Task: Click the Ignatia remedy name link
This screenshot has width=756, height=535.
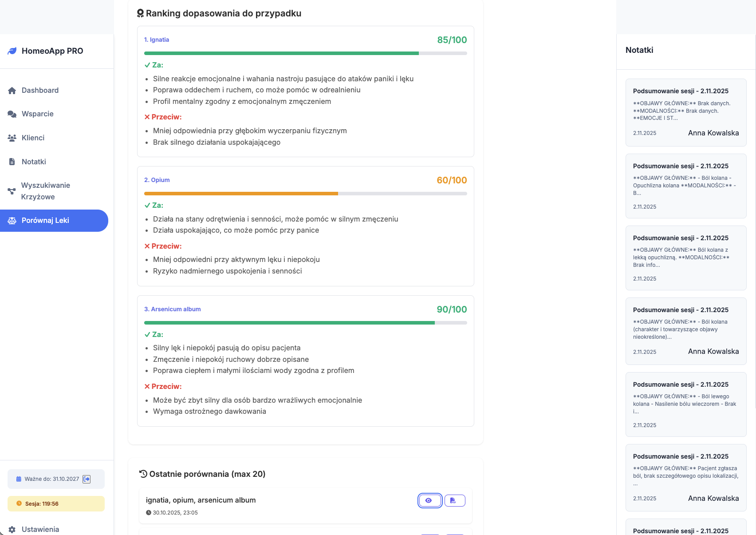Action: (157, 40)
